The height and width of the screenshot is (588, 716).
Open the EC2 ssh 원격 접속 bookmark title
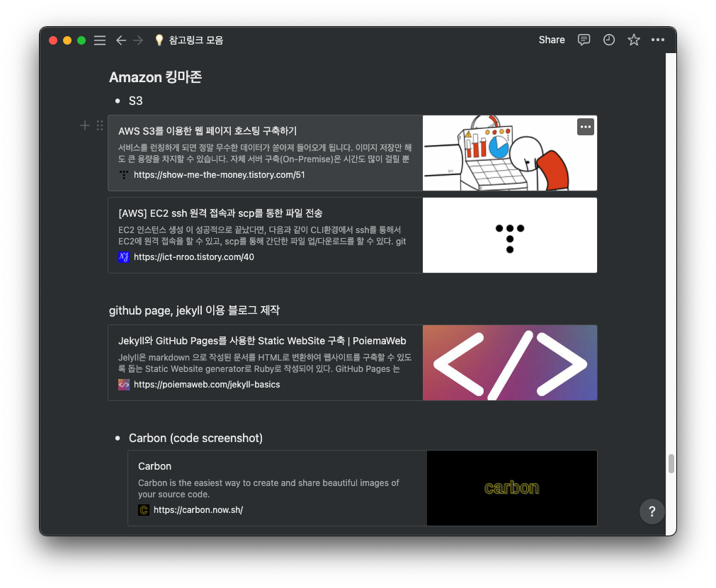(220, 213)
